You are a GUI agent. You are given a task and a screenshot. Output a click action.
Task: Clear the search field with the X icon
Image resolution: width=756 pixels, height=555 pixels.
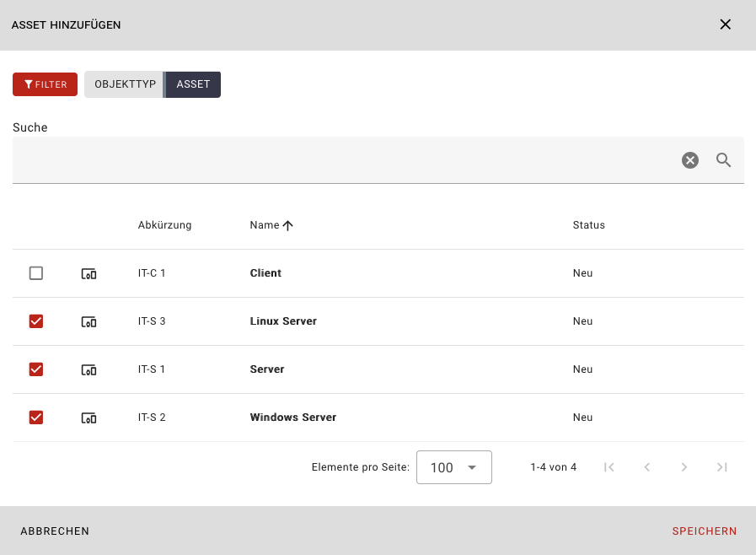(x=690, y=160)
